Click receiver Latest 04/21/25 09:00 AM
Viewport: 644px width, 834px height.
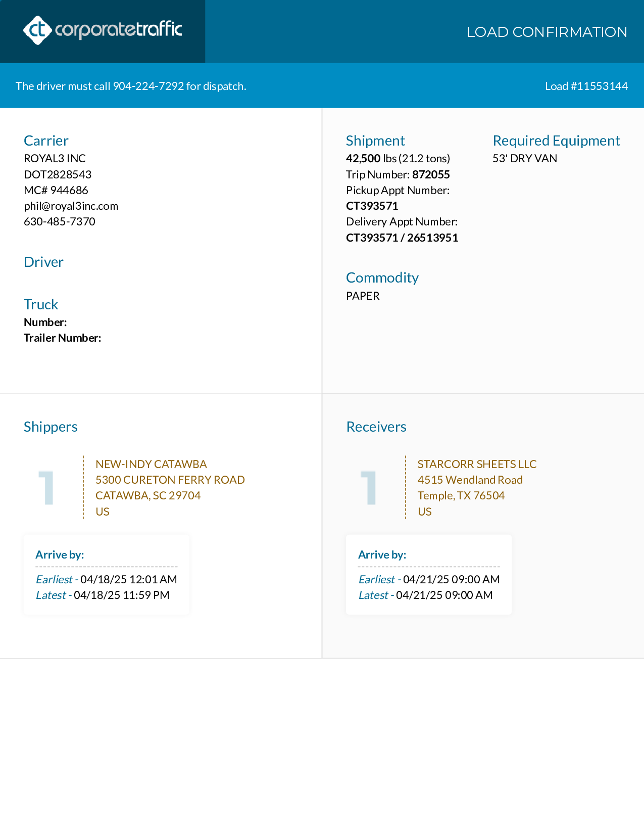click(425, 595)
